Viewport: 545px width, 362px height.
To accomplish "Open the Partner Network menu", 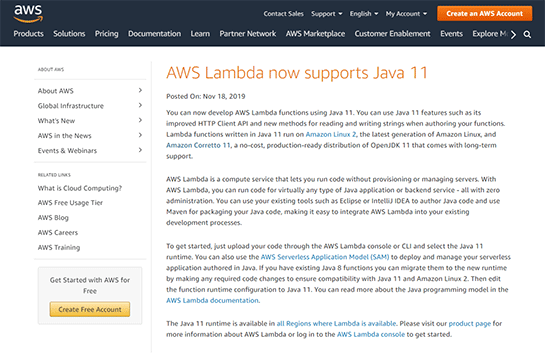I will click(247, 34).
